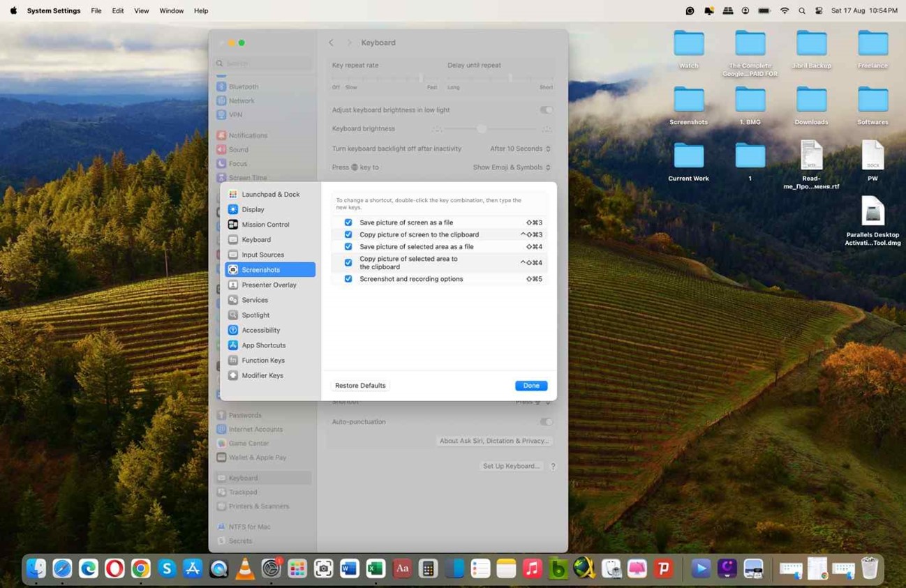This screenshot has width=906, height=588.
Task: Open Finder from the Dock
Action: click(x=36, y=568)
